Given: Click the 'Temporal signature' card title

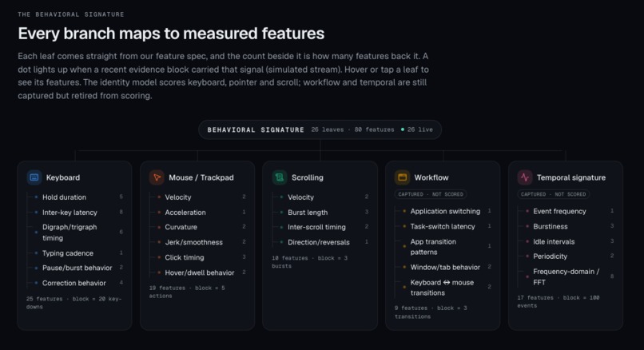Looking at the screenshot, I should pos(571,177).
